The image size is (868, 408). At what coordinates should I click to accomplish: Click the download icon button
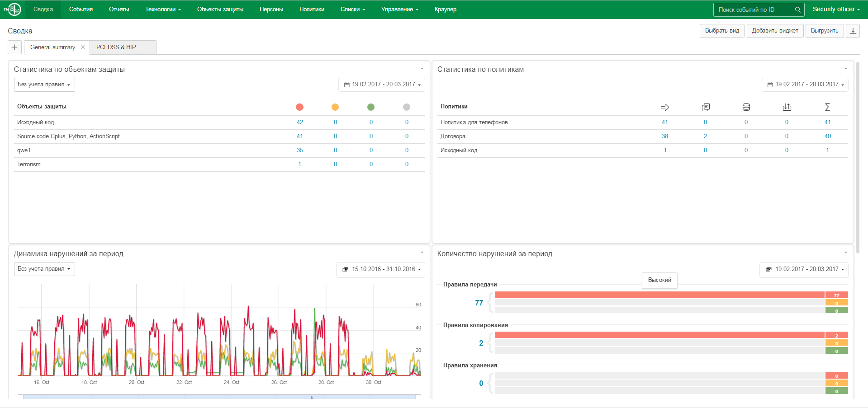pos(853,31)
